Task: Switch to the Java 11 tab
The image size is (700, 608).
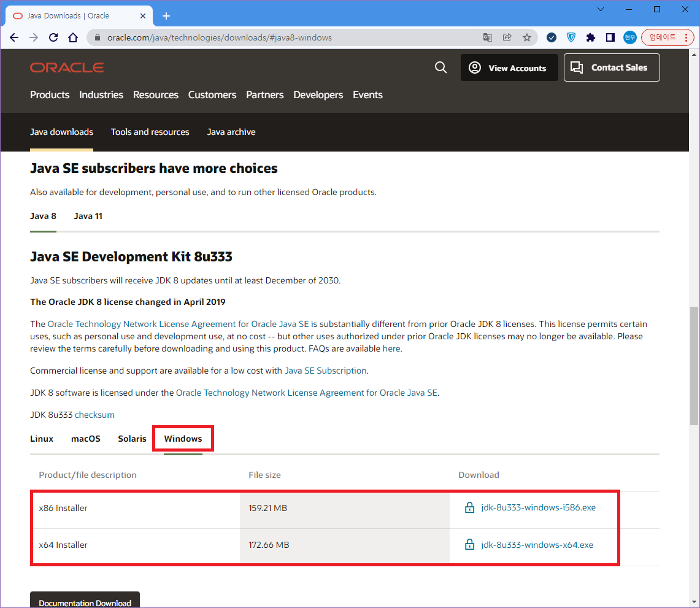Action: [88, 216]
